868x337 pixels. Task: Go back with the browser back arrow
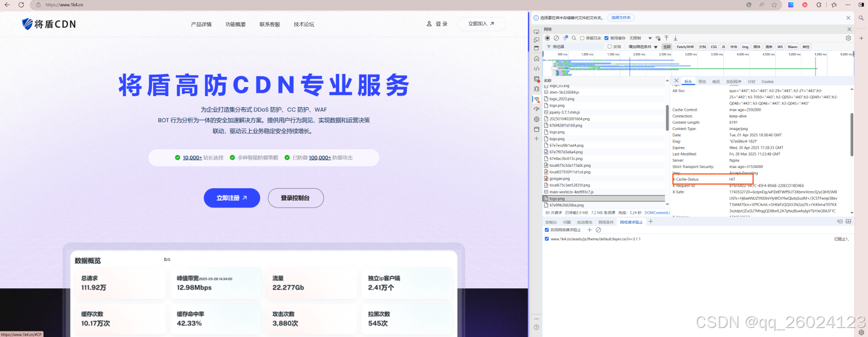tap(7, 5)
